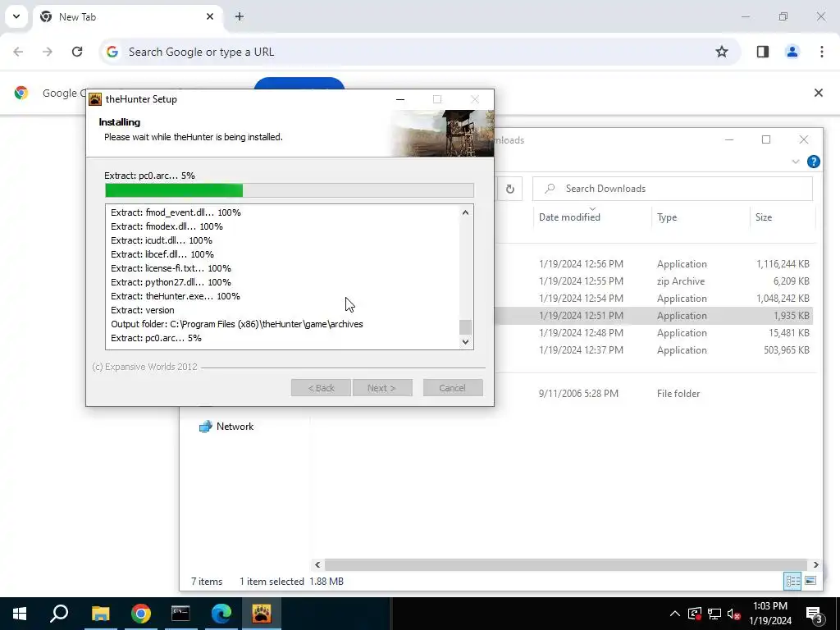
Task: Show hidden system tray icons
Action: pyautogui.click(x=675, y=614)
